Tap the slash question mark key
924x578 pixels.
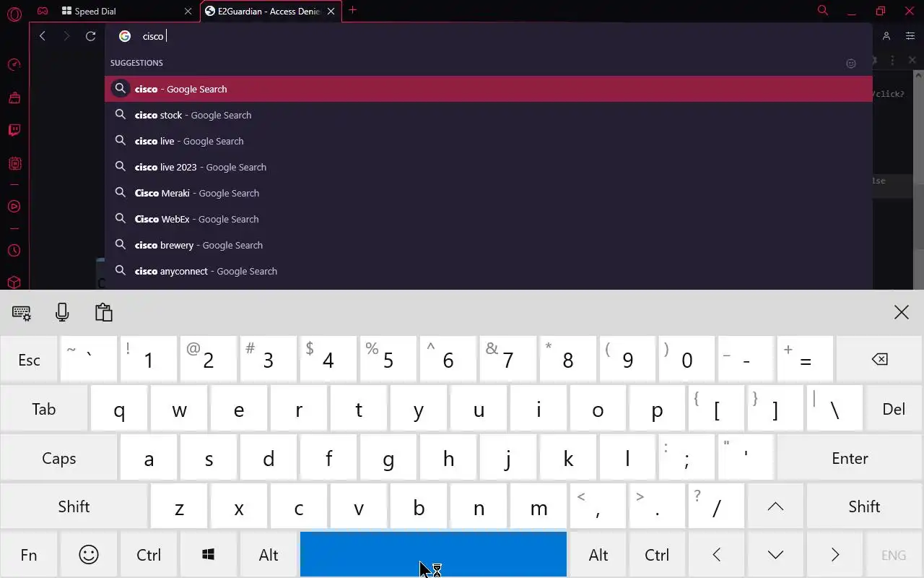(x=717, y=506)
